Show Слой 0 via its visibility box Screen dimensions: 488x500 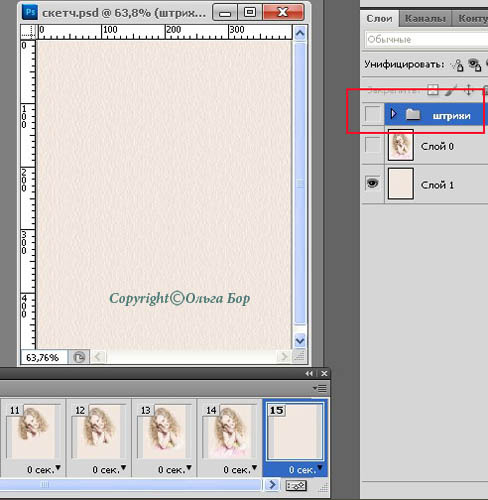coord(373,145)
